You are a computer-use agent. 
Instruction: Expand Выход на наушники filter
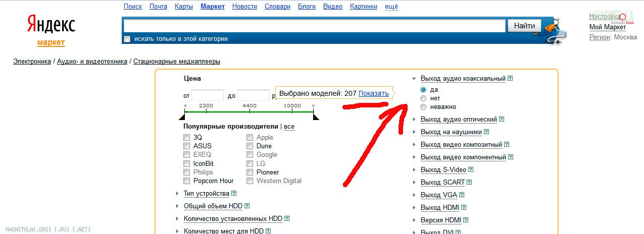(414, 132)
